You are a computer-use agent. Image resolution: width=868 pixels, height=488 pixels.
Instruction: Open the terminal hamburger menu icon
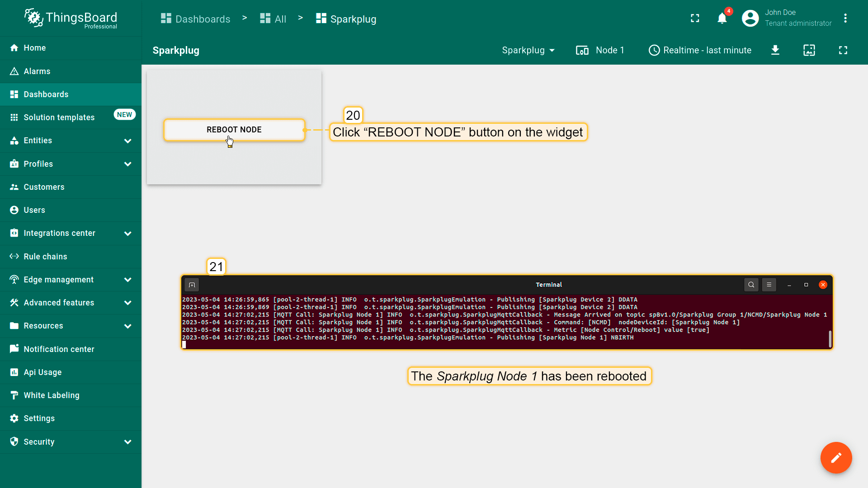(769, 285)
